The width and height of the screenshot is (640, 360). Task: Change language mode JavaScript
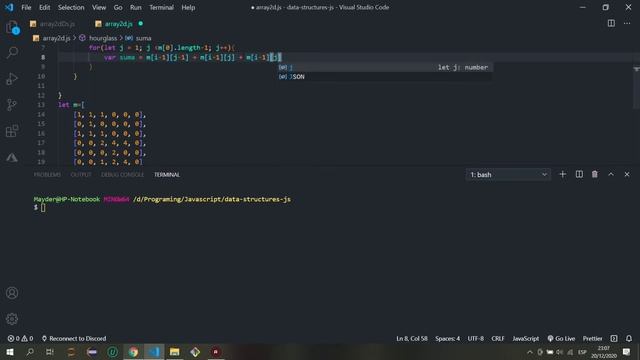click(525, 338)
